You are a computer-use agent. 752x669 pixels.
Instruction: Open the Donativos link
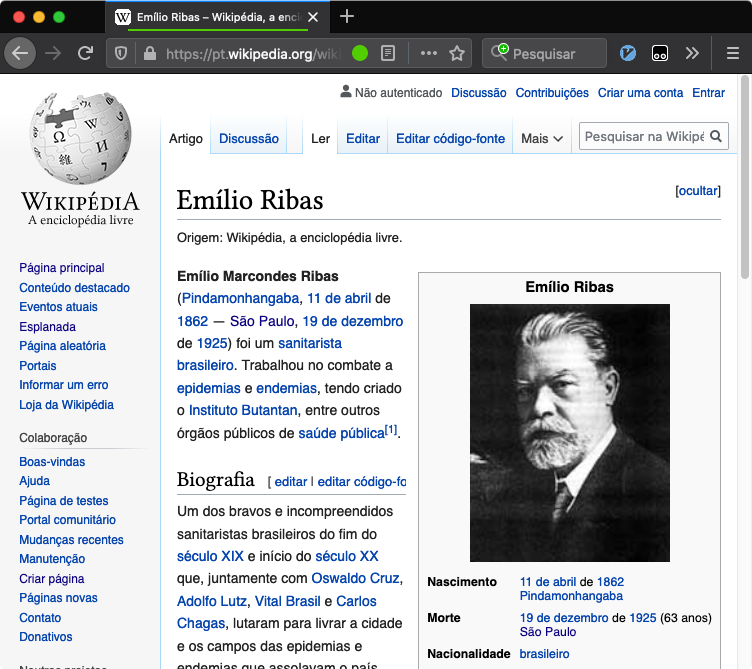pos(46,636)
